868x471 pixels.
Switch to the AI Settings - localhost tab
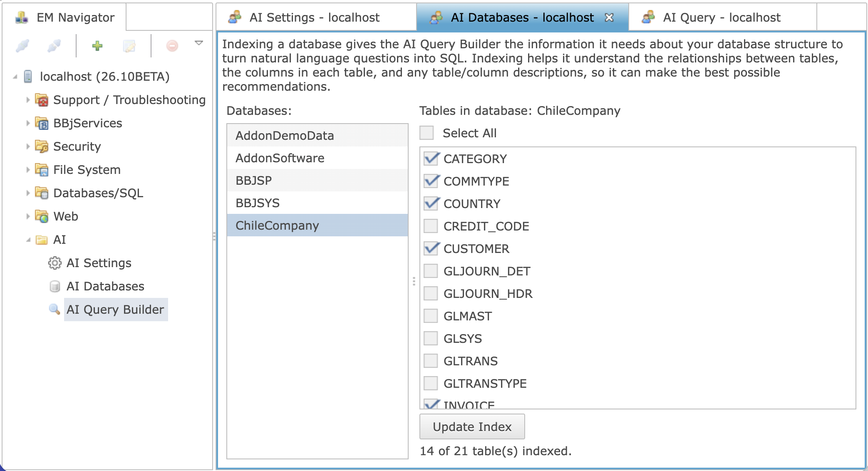tap(316, 17)
